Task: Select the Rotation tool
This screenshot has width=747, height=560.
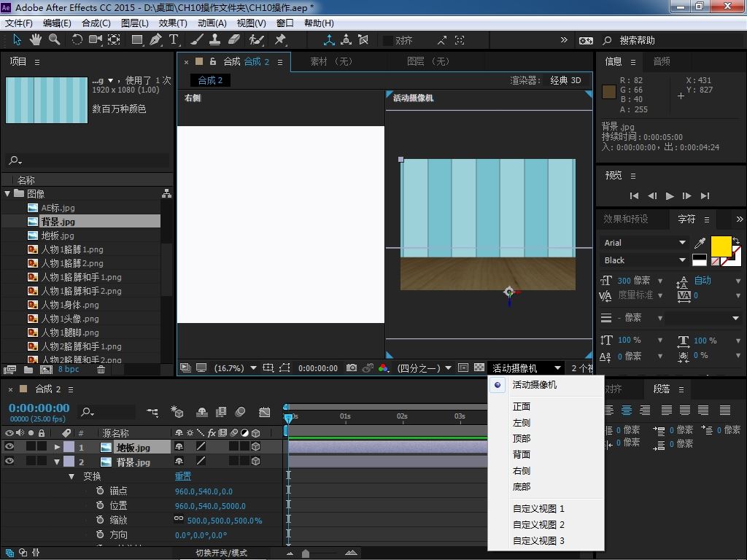Action: tap(77, 40)
